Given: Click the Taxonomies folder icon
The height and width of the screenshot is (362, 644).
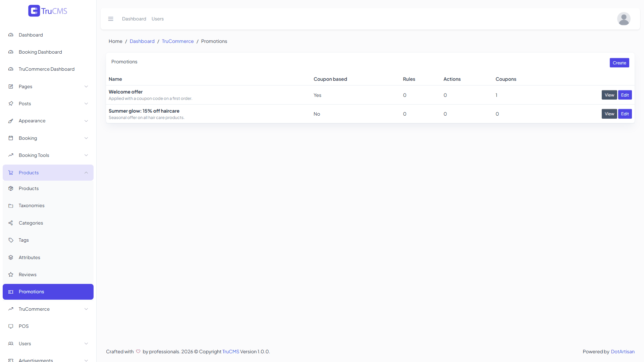Looking at the screenshot, I should [11, 205].
